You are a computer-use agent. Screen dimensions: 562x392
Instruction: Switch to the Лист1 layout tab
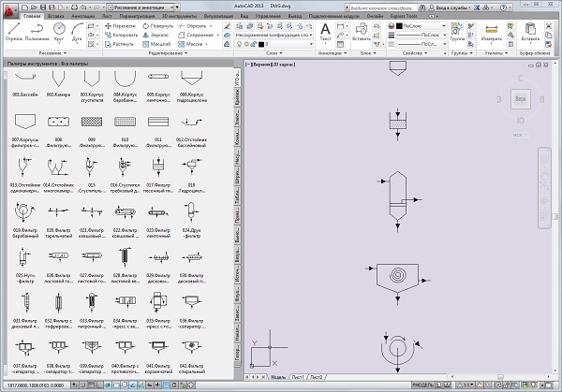pyautogui.click(x=296, y=375)
